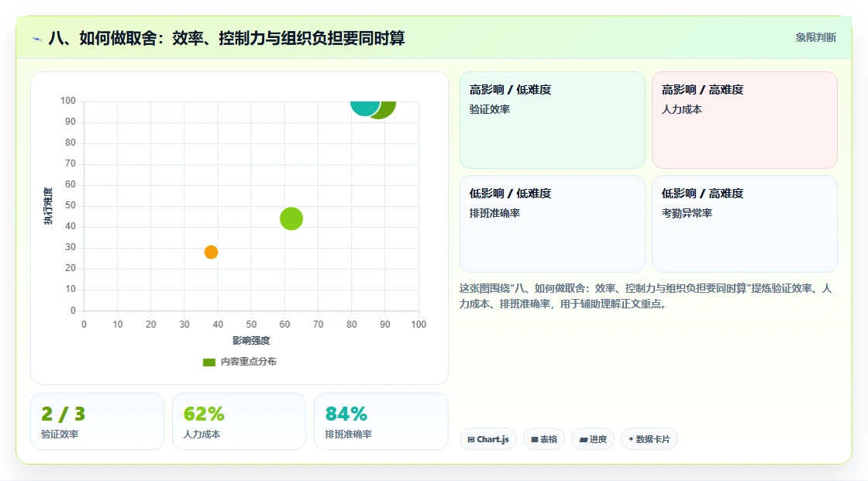Viewport: 868px width, 481px height.
Task: Click the x-axis tick label 100
Action: pyautogui.click(x=418, y=325)
